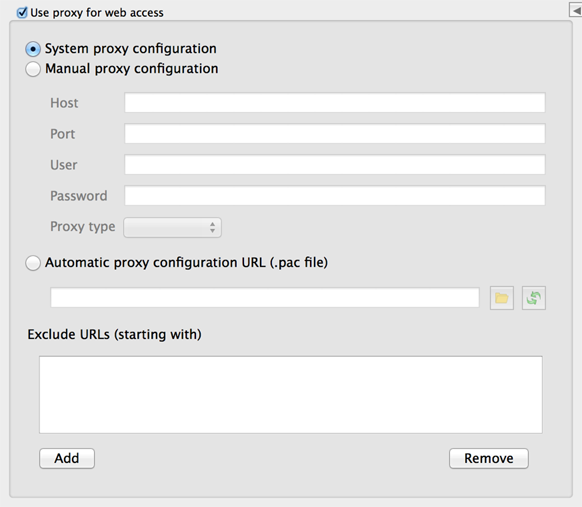Screen dimensions: 582x507
Task: Click the .pac file URL text field
Action: click(x=265, y=297)
